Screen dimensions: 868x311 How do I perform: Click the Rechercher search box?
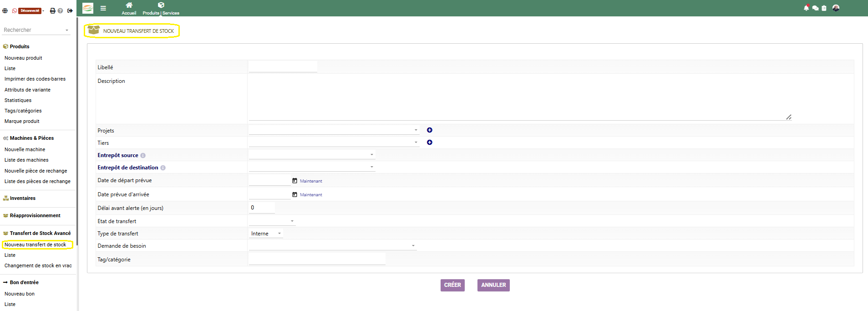pyautogui.click(x=36, y=30)
